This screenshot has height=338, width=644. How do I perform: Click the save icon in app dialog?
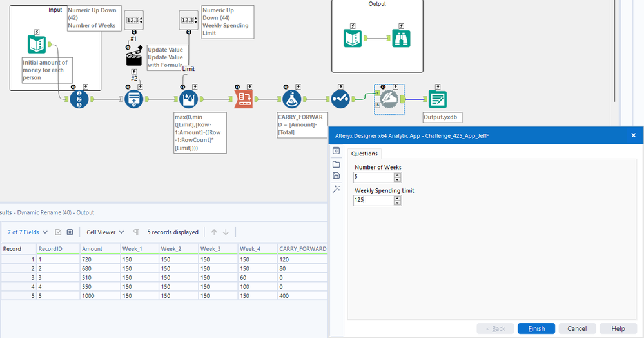(336, 175)
